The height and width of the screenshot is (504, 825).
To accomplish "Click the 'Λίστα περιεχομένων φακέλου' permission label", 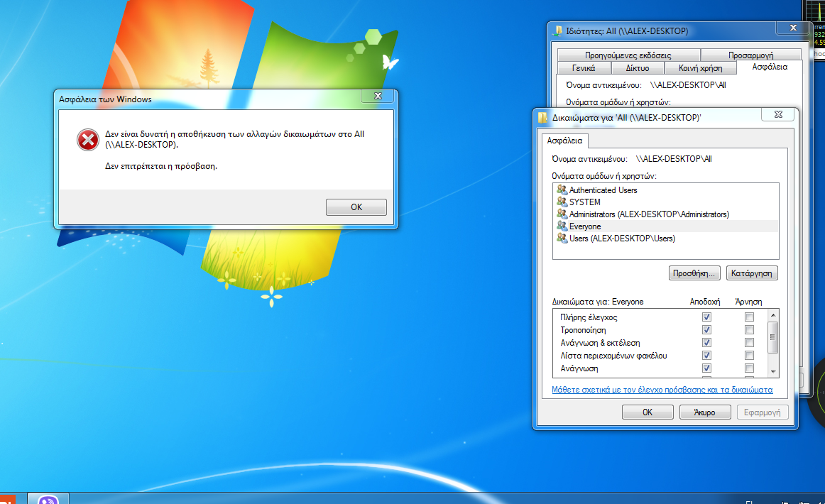I will click(613, 356).
